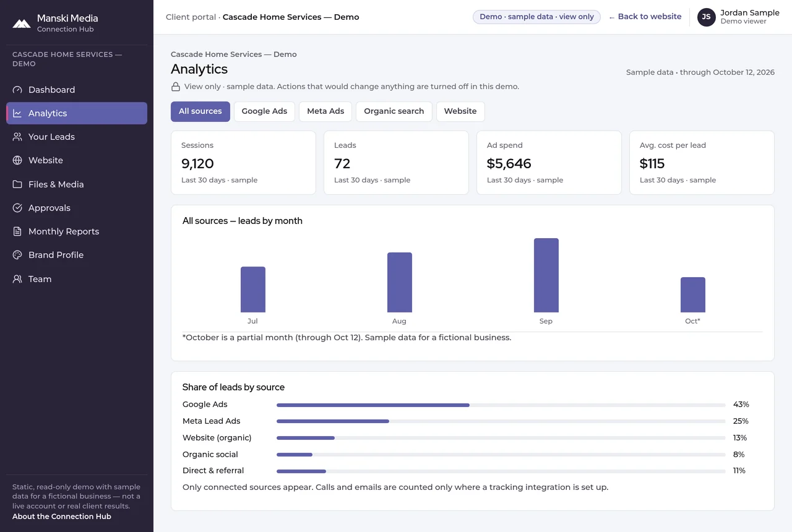Image resolution: width=792 pixels, height=532 pixels.
Task: Click the Back to website link
Action: tap(645, 17)
